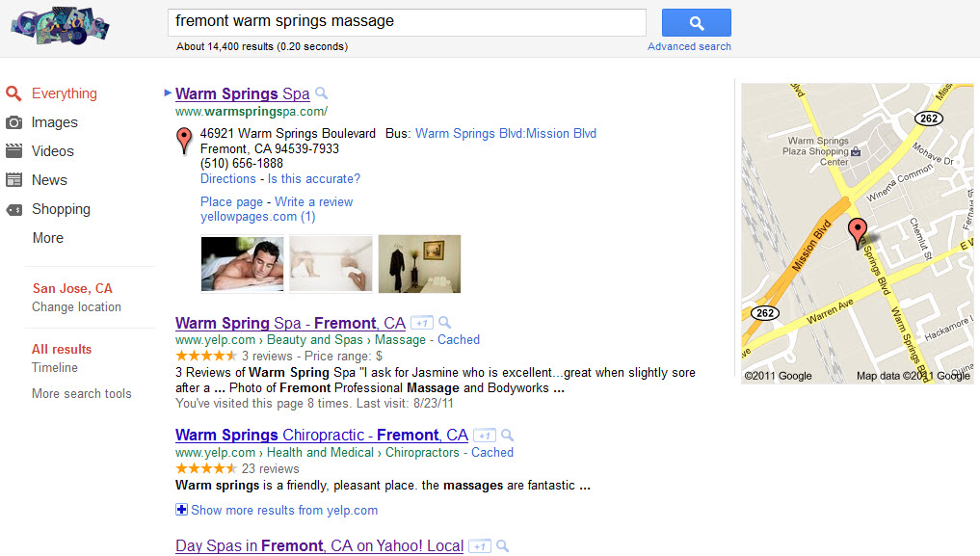The height and width of the screenshot is (556, 980).
Task: Click red pin marker on the map
Action: click(858, 233)
